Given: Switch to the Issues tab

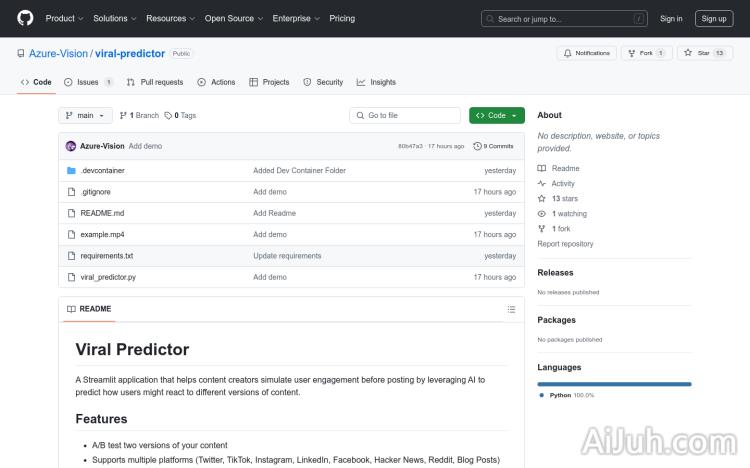Looking at the screenshot, I should (x=88, y=82).
